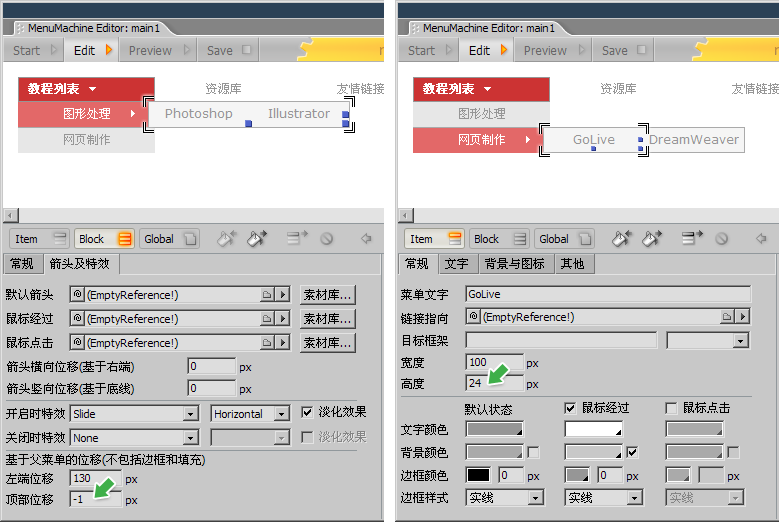Toggle 淡化效果 checkbox for 开启时特效

tap(308, 412)
